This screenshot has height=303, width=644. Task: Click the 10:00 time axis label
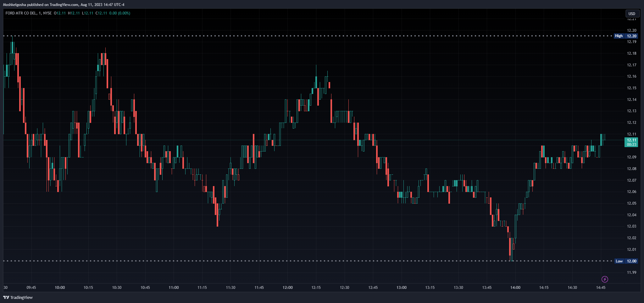tap(60, 288)
